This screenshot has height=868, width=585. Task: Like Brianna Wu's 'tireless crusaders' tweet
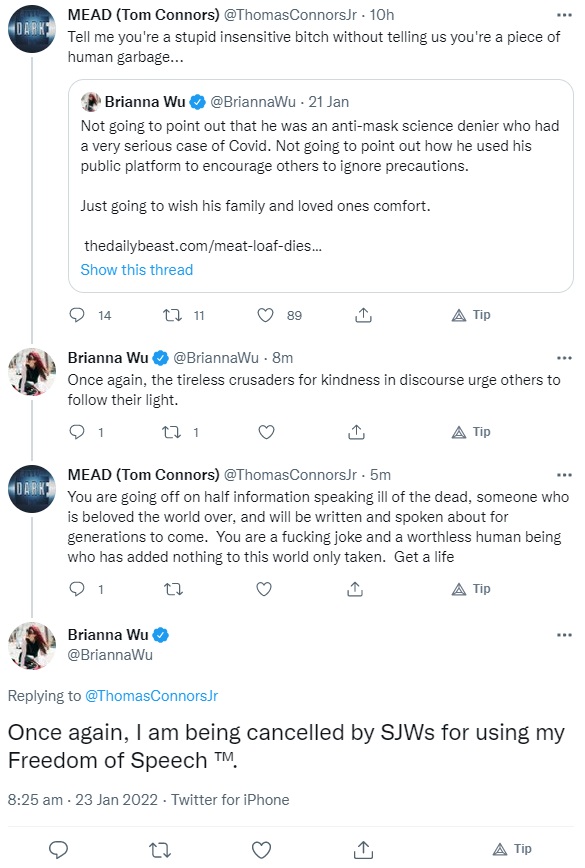(x=266, y=432)
